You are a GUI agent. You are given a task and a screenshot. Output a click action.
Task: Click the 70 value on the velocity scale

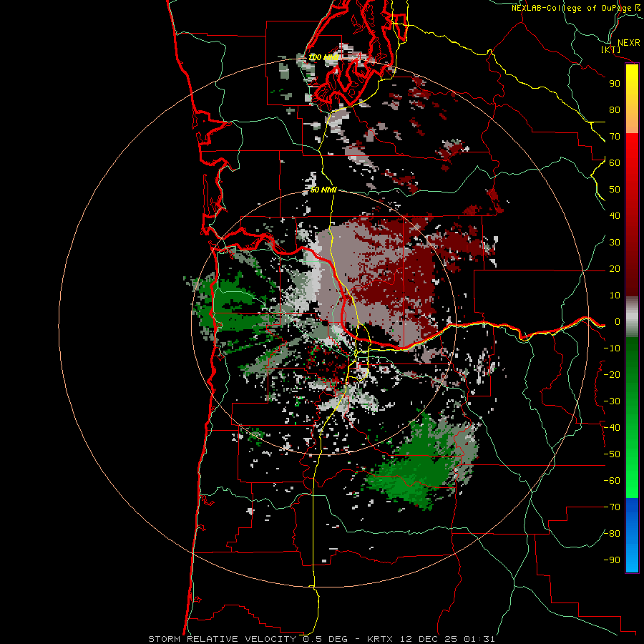[615, 137]
